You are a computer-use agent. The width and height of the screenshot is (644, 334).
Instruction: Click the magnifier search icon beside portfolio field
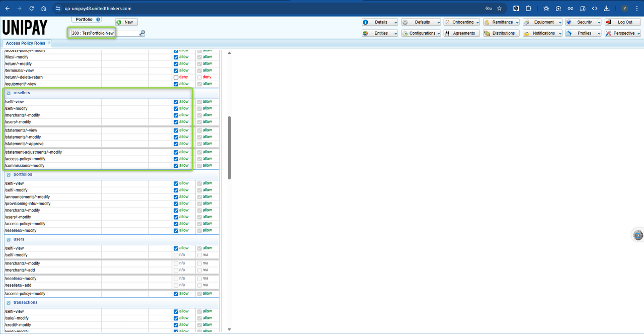[x=142, y=33]
